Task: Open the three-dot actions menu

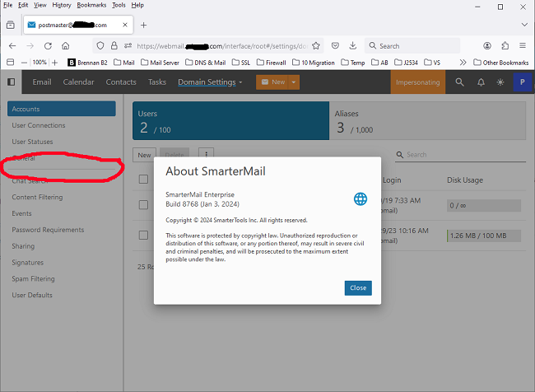Action: point(206,154)
